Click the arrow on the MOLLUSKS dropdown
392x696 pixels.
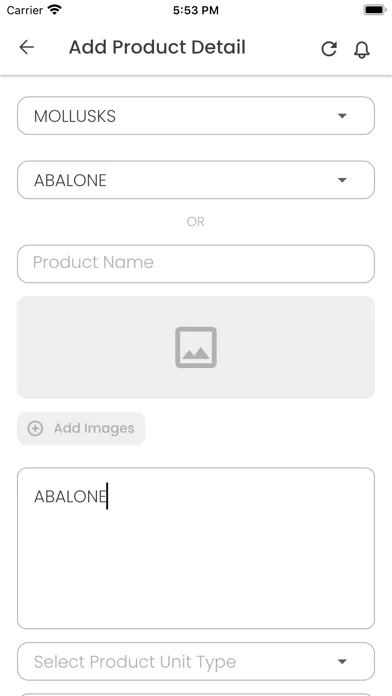[342, 116]
